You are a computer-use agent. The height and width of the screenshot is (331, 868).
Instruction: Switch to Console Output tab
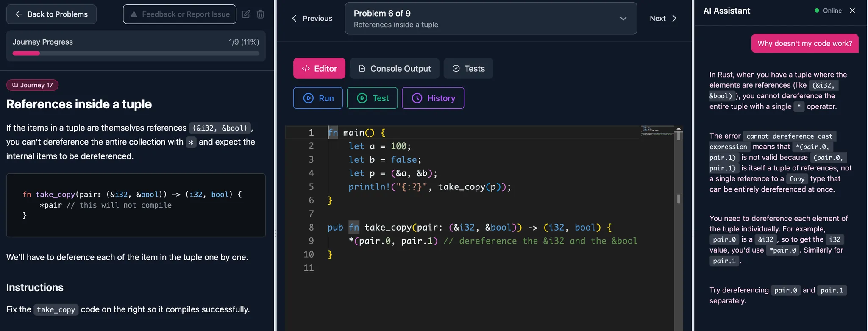(x=395, y=68)
